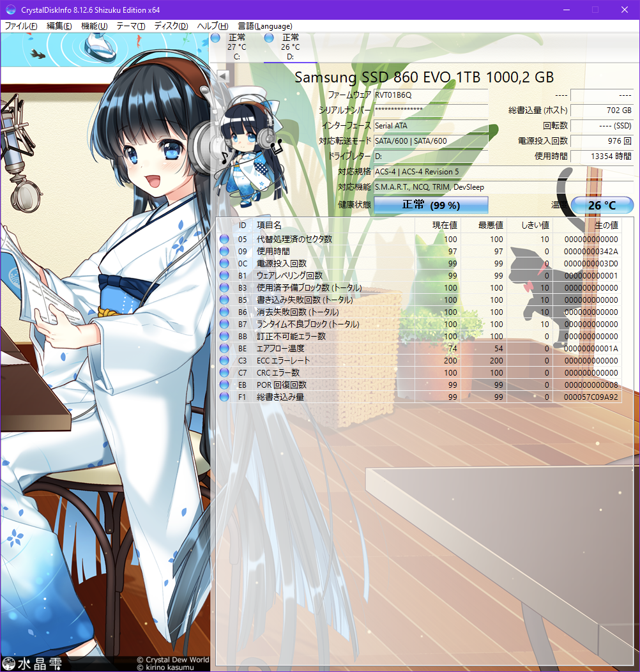Click the power on count value 976 回
640x672 pixels.
[602, 141]
